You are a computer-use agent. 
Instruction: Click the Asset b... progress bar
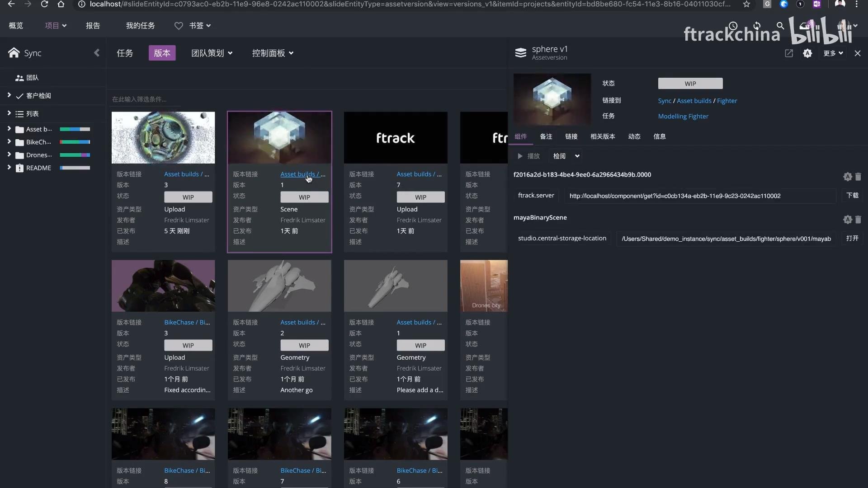pyautogui.click(x=75, y=129)
